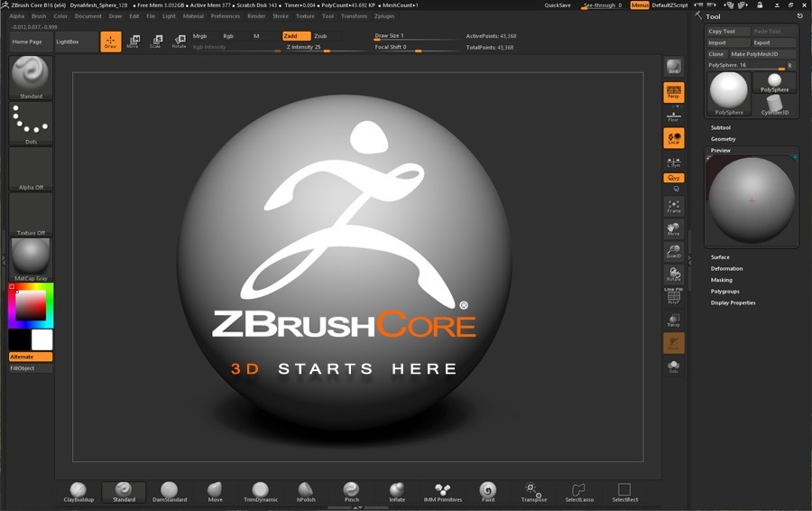The width and height of the screenshot is (812, 511).
Task: Click the MatCap Gray material thumbnail
Action: pos(31,258)
